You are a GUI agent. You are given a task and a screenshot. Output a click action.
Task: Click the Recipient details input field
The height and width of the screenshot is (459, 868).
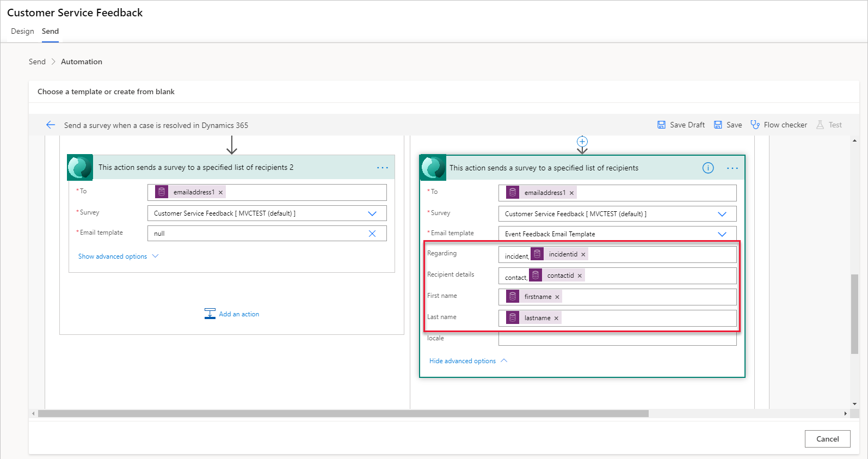tap(617, 276)
